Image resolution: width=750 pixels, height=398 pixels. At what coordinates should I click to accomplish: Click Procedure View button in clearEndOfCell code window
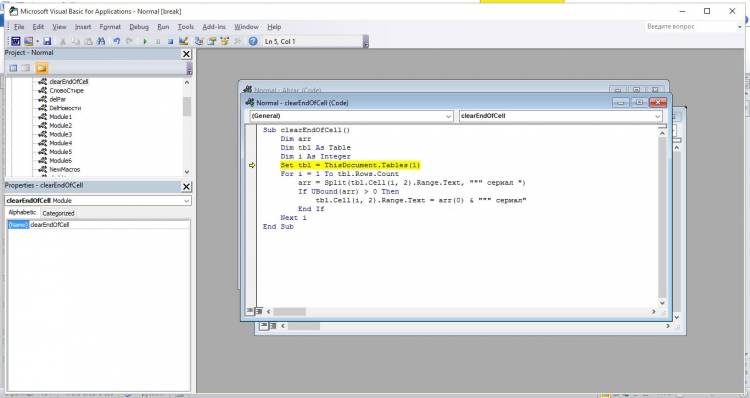[250, 311]
